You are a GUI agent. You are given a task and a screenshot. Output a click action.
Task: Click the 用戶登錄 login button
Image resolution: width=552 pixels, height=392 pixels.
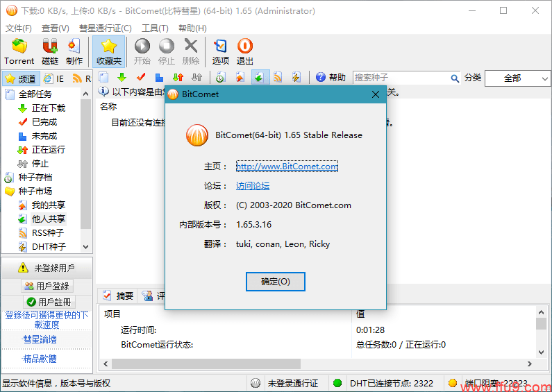tap(47, 286)
